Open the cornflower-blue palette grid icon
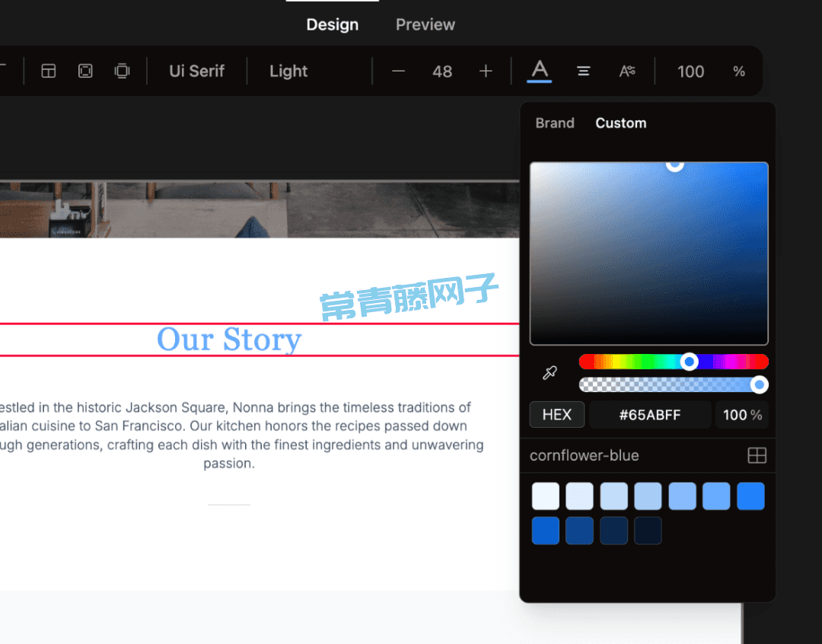Image resolution: width=822 pixels, height=644 pixels. (757, 455)
